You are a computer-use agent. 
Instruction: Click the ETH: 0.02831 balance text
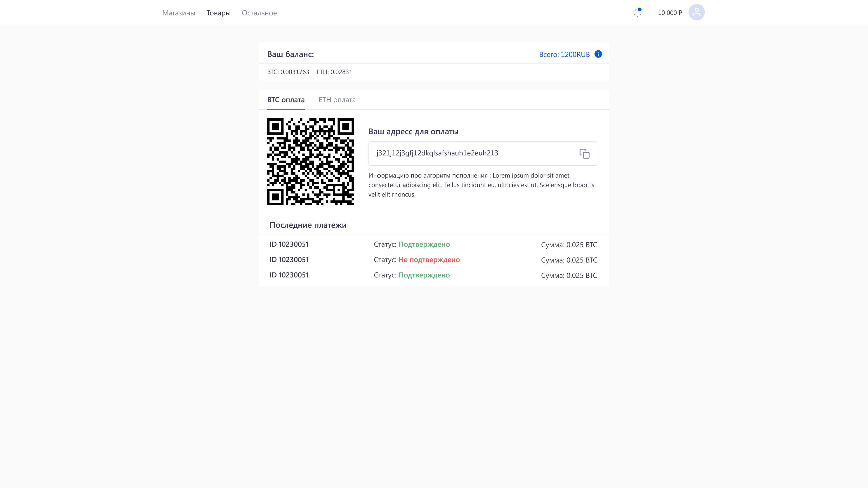(x=334, y=72)
